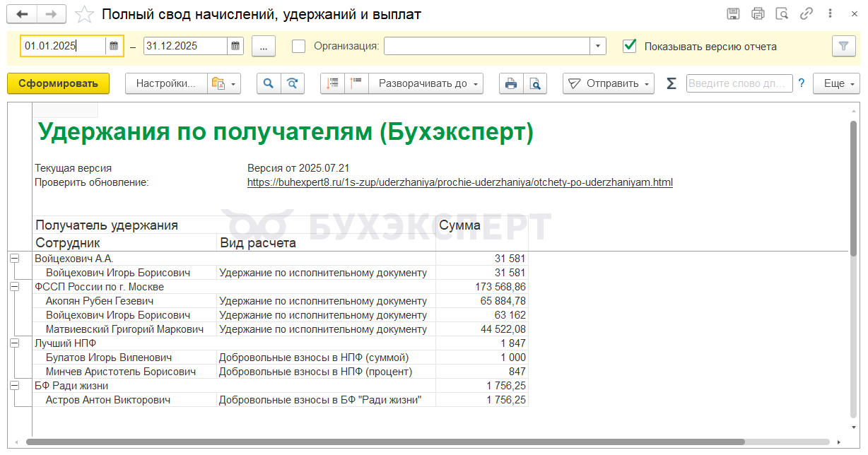Go back with the left arrow button
Screen dimensions: 868x455
[23, 14]
